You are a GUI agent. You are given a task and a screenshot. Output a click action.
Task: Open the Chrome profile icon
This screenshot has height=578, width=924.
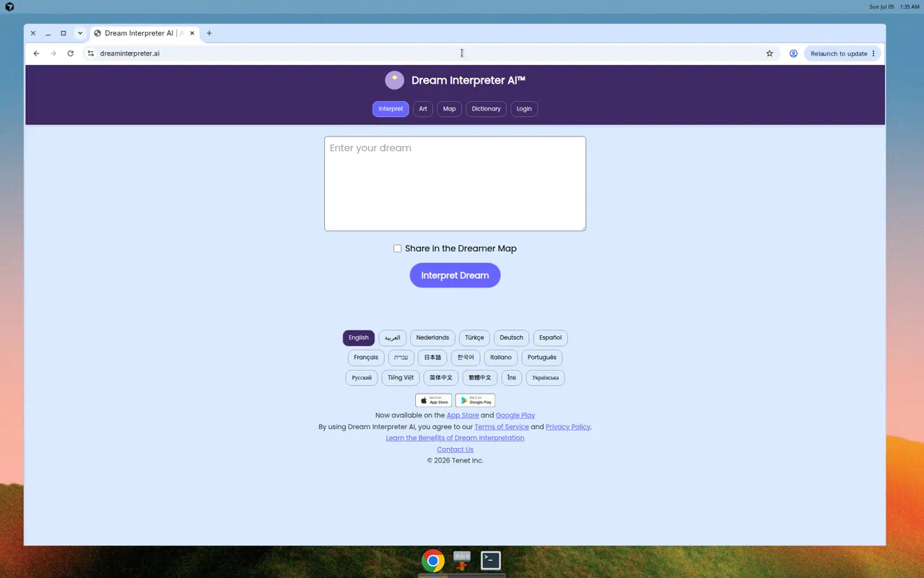(x=793, y=53)
